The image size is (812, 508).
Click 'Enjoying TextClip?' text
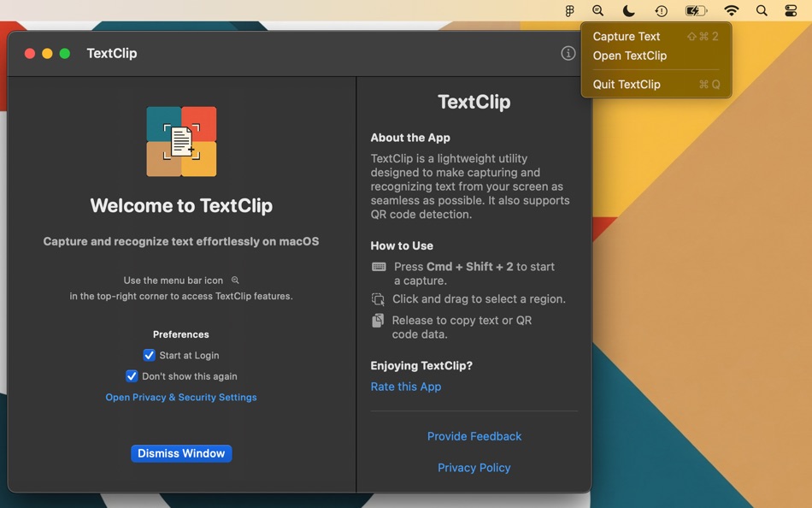[x=421, y=365]
